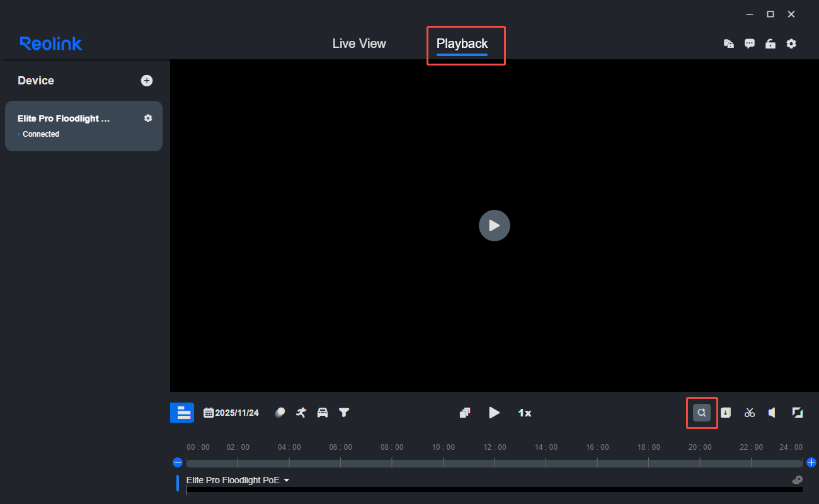
Task: Open settings for Elite Pro Floodlight
Action: (147, 118)
